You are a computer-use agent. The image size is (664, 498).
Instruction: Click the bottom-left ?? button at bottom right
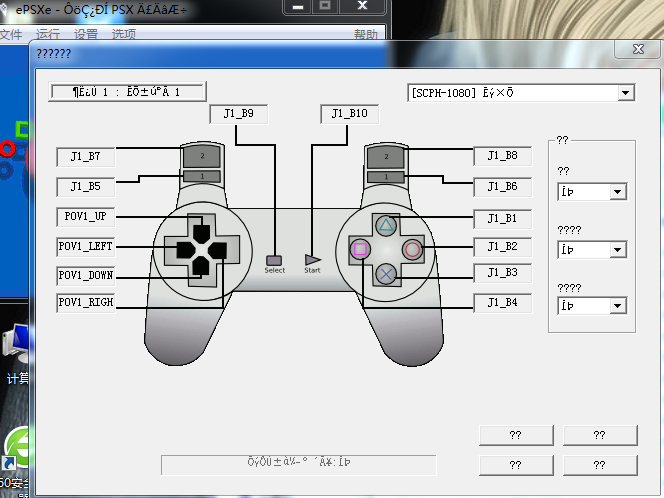point(516,465)
